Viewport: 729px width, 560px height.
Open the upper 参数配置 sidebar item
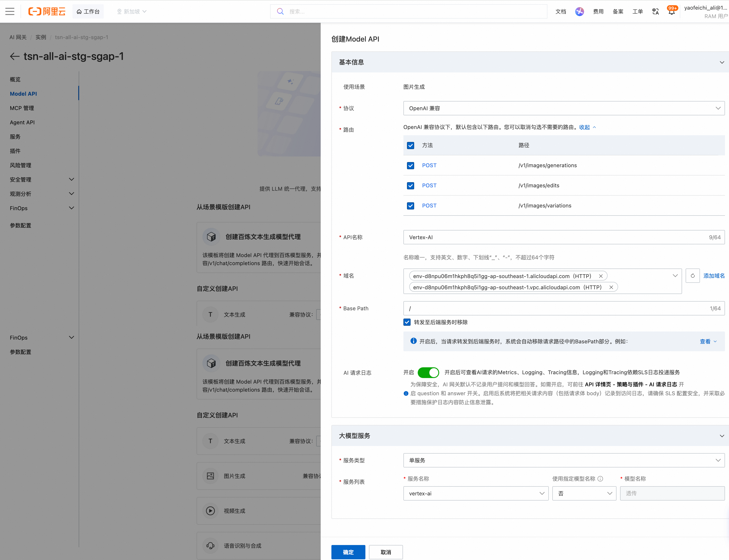(x=21, y=225)
